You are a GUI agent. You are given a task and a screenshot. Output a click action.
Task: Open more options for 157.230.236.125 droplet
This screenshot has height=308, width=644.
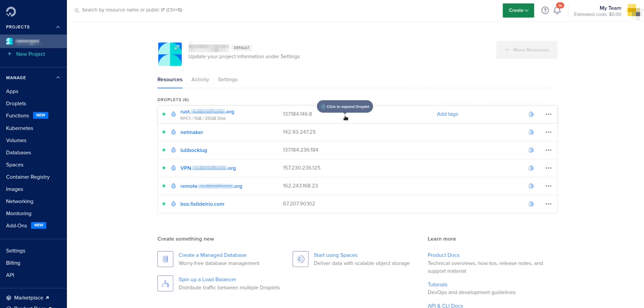point(548,168)
